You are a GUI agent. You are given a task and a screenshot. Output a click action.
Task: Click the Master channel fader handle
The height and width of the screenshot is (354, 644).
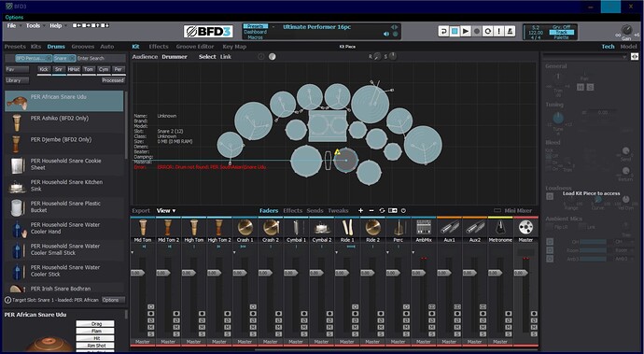click(x=521, y=273)
